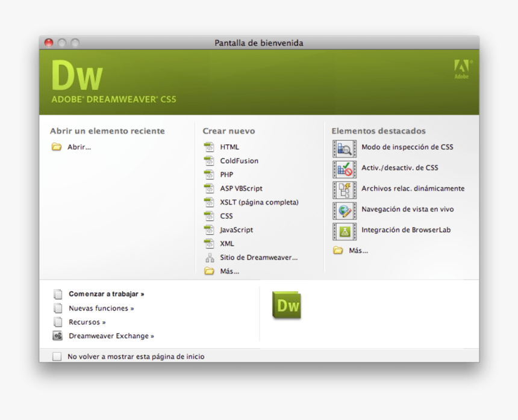Open Archivos relac. dinámicamente feature

pos(413,188)
